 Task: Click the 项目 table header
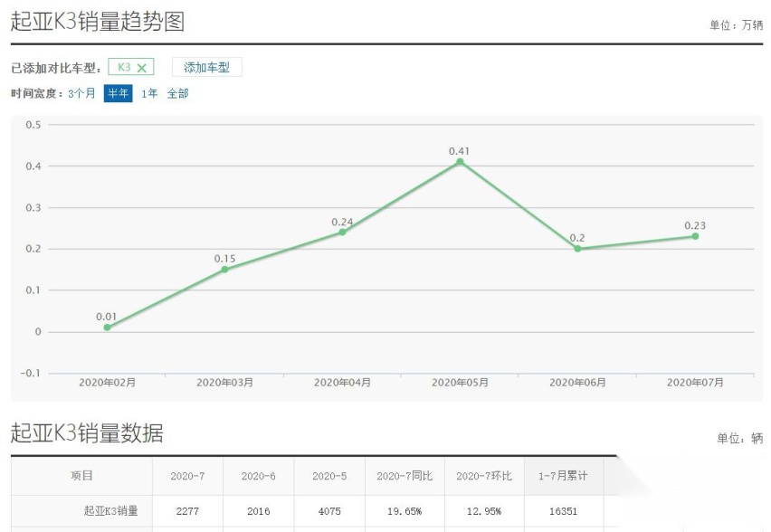click(81, 476)
